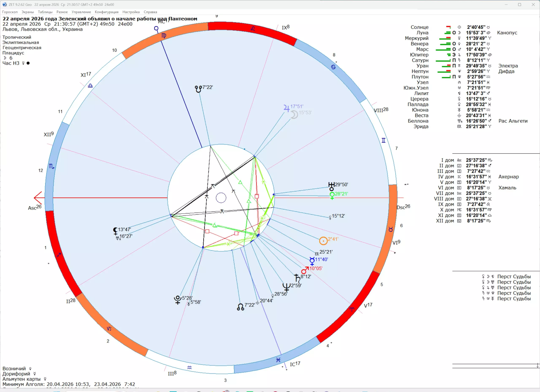Click the orange Sun glyph at 2°41'

point(323,241)
